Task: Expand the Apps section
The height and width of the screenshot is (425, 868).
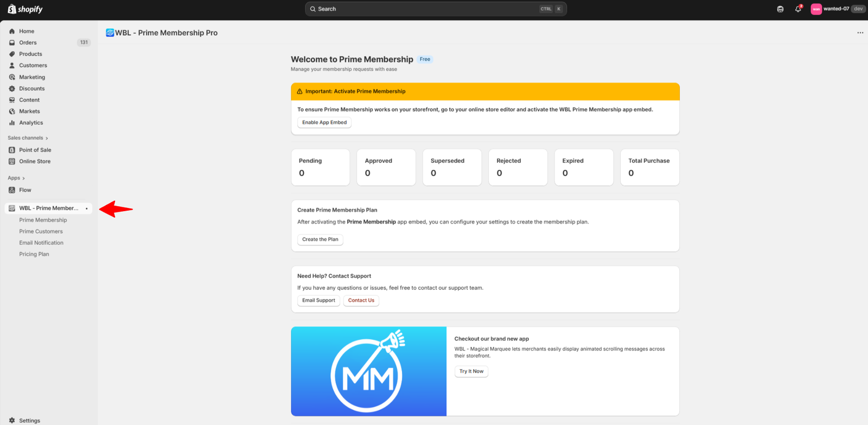Action: pos(16,178)
